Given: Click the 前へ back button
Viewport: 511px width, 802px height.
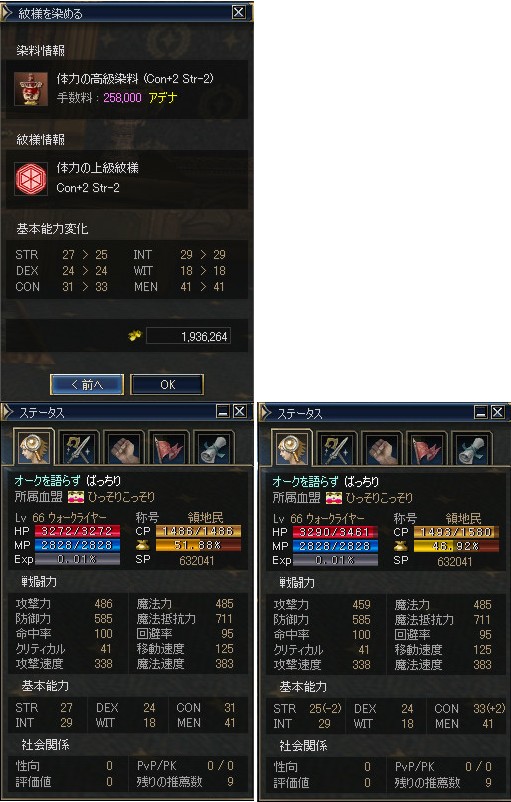Looking at the screenshot, I should point(87,385).
